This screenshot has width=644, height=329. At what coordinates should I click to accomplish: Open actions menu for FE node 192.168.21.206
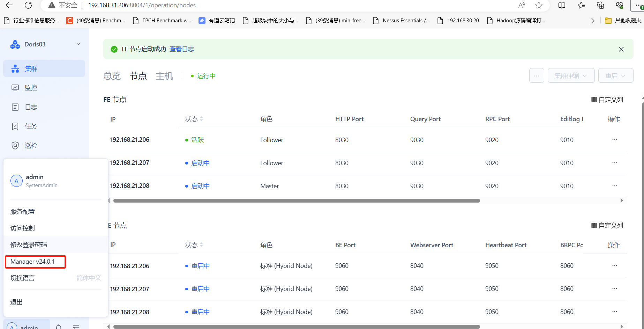[x=615, y=140]
